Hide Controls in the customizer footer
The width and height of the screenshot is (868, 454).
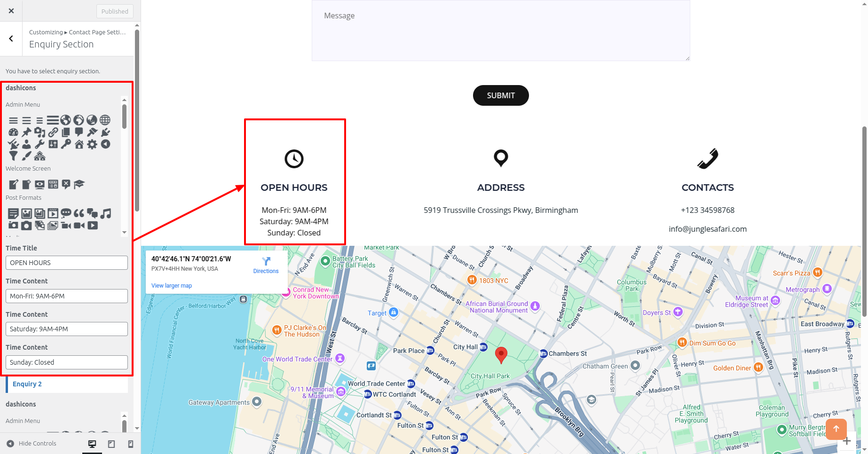(32, 443)
